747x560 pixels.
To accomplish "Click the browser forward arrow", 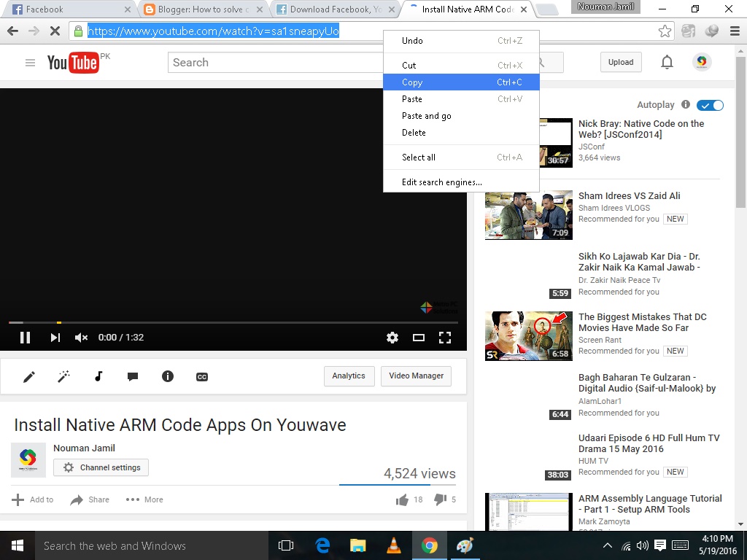I will point(34,31).
